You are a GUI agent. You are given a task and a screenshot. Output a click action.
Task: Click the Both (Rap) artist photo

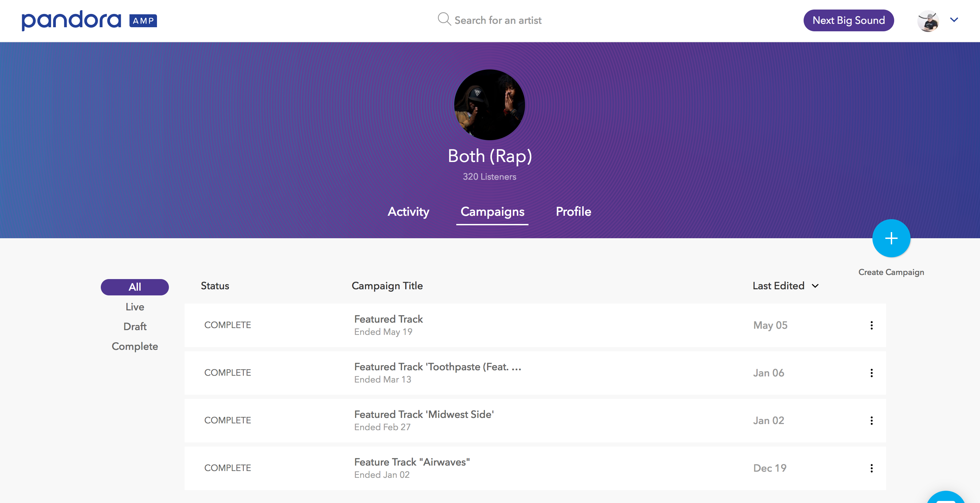point(490,104)
